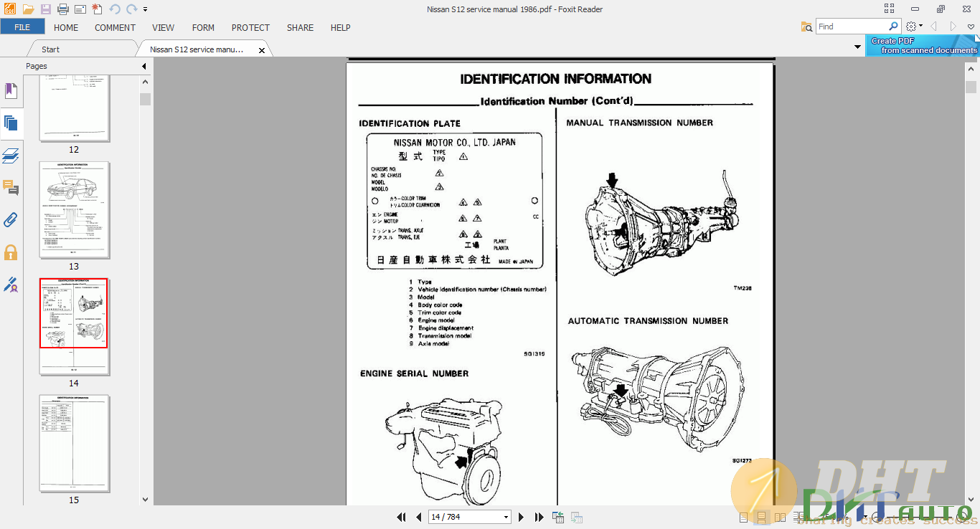
Task: Select the page 12 thumbnail
Action: click(75, 108)
